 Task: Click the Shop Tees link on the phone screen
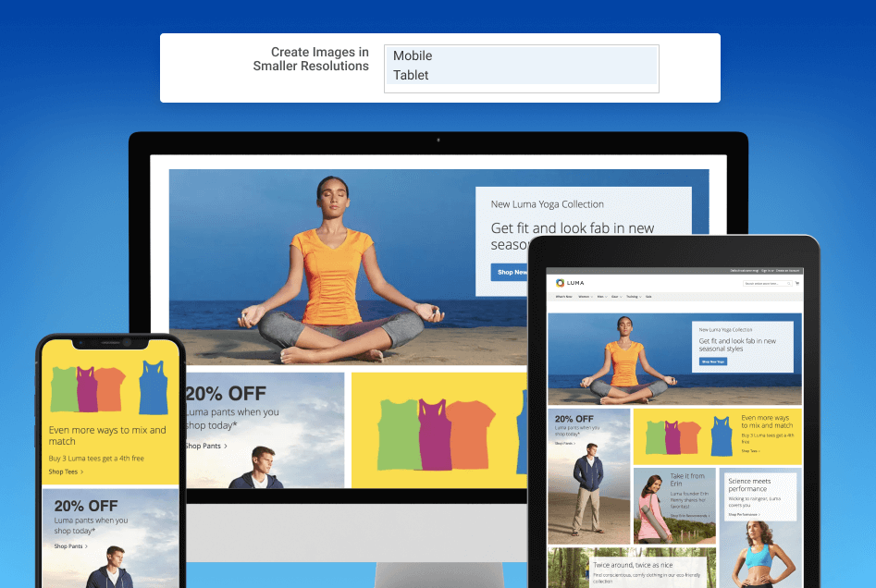(65, 471)
